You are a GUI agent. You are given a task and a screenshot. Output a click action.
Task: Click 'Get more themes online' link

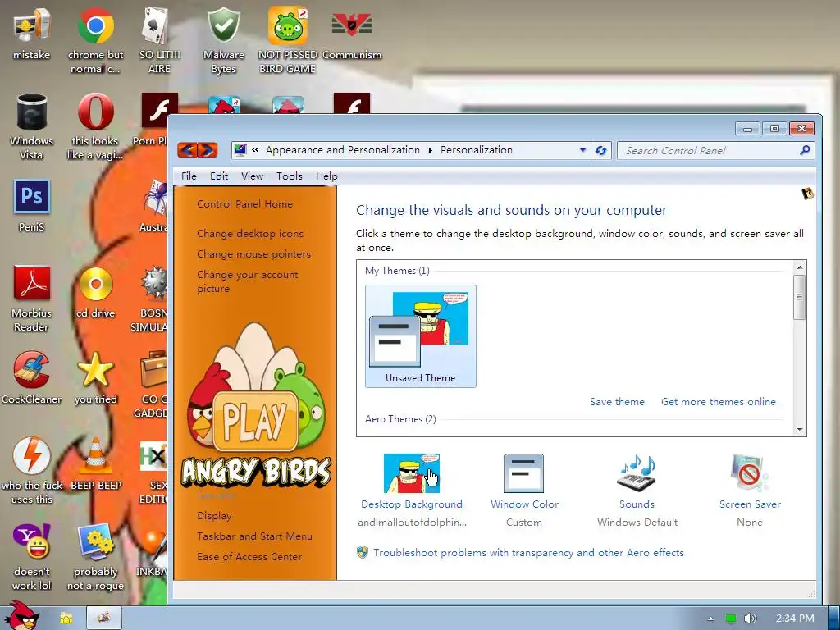tap(719, 402)
